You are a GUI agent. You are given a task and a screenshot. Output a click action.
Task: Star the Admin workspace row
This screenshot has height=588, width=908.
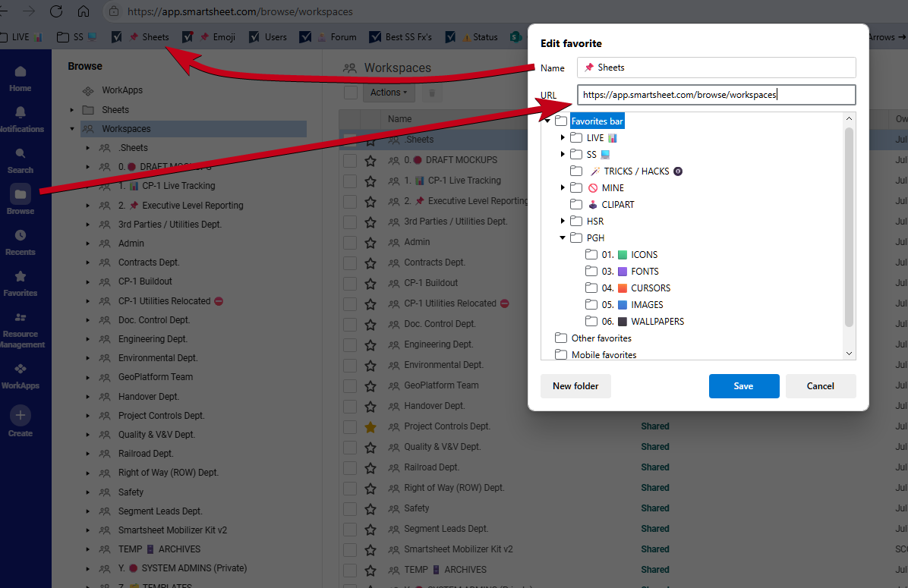coord(370,243)
